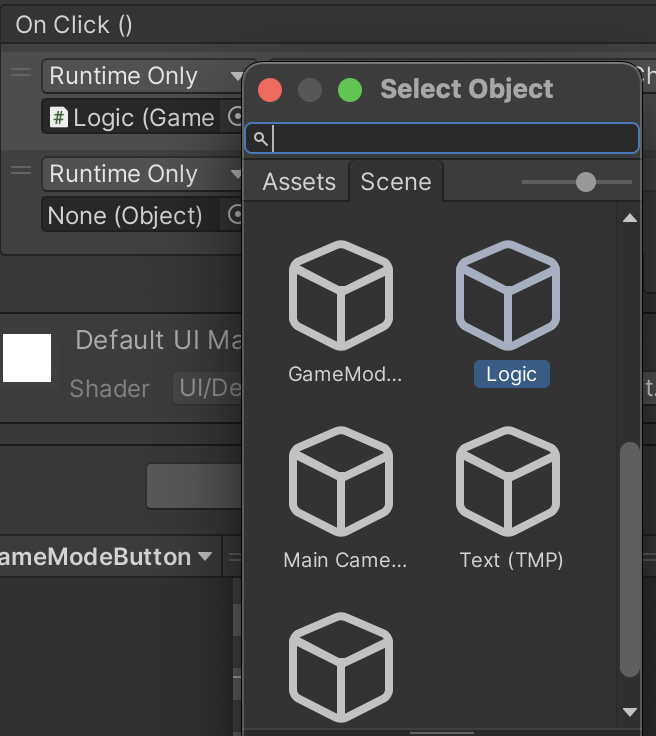The image size is (656, 736).
Task: Click the Logic script icon in object field
Action: pyautogui.click(x=59, y=118)
